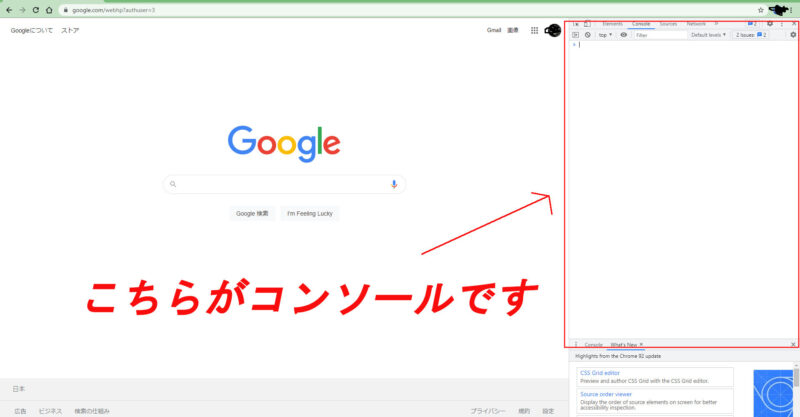Open the プライバシー footer link
This screenshot has width=800, height=417.
(x=488, y=411)
